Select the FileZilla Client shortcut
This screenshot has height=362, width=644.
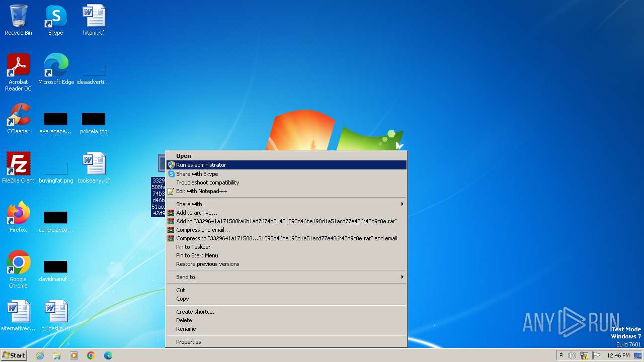point(18,167)
